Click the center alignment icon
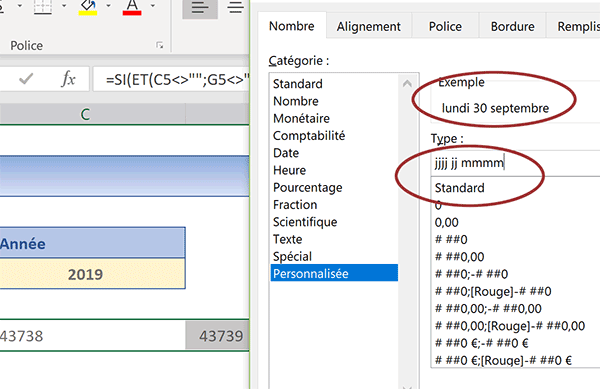This screenshot has height=389, width=600. 235,8
